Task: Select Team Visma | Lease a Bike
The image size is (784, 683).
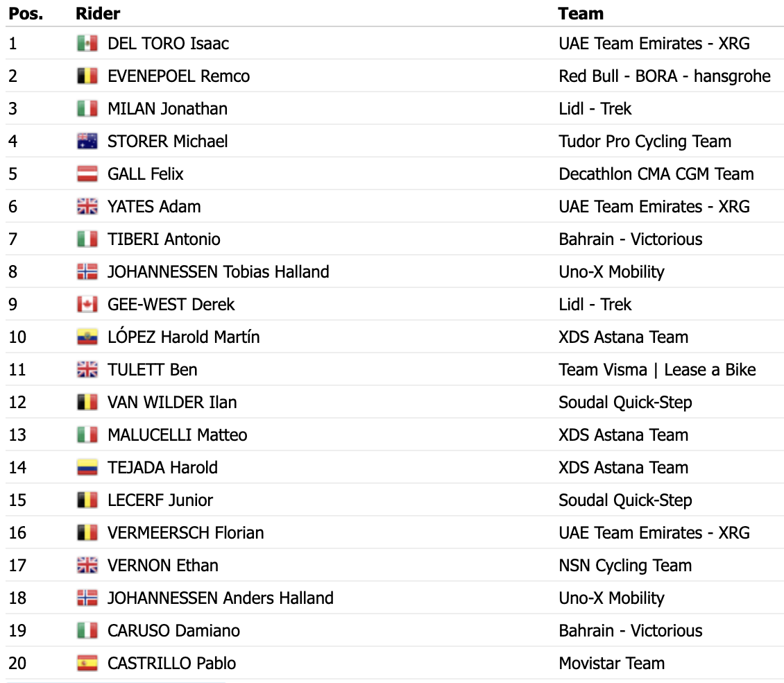Action: 657,370
